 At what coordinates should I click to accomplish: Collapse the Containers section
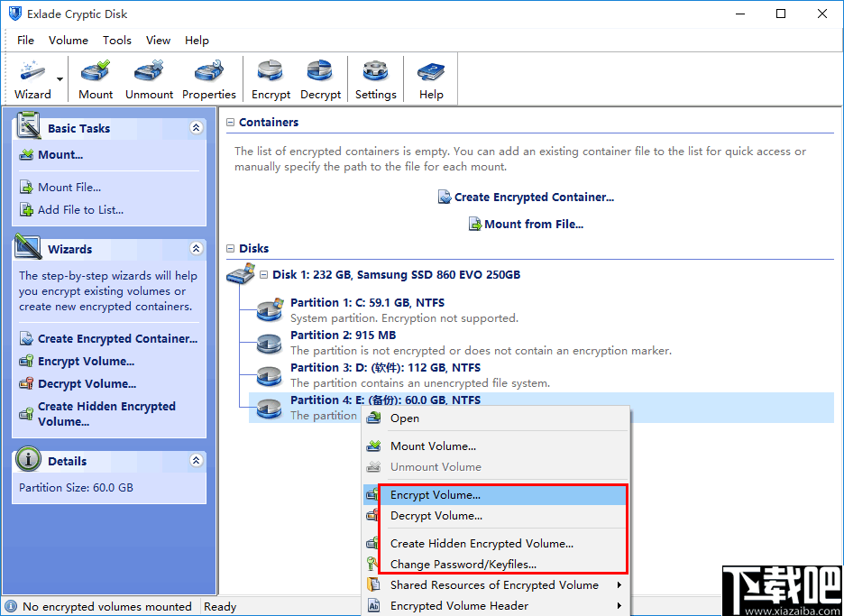tap(230, 123)
